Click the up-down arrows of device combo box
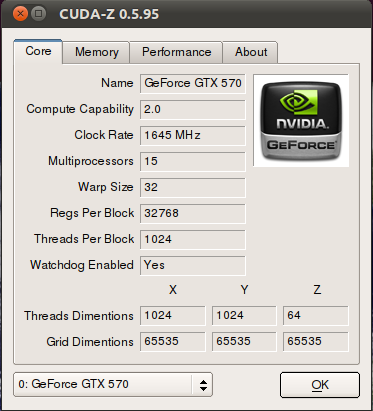Screen dimensions: 373x411 [x=203, y=385]
